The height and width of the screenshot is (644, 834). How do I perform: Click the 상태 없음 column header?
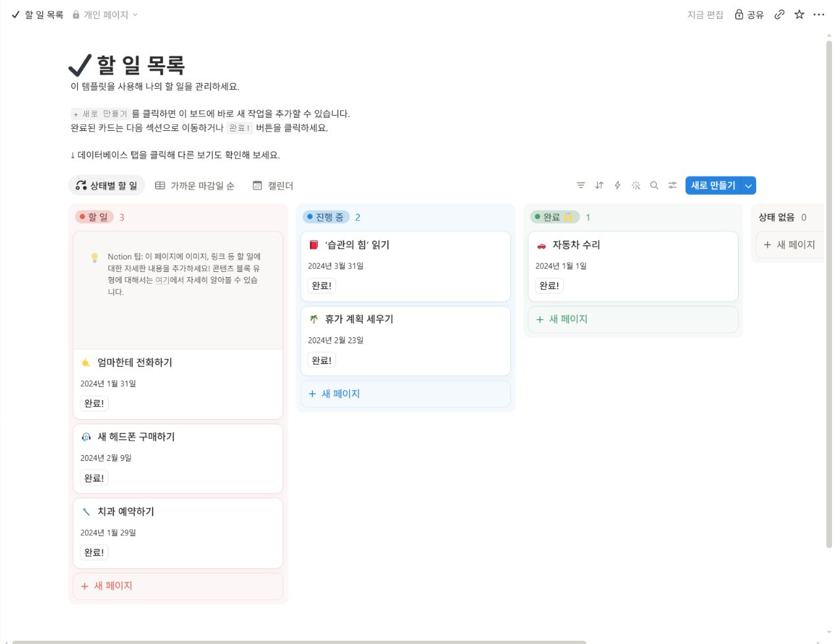pos(776,217)
